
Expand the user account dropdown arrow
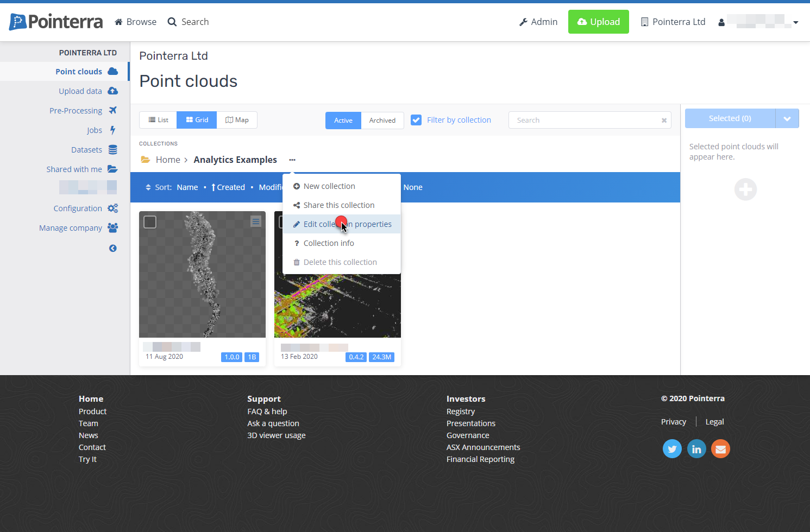click(796, 22)
